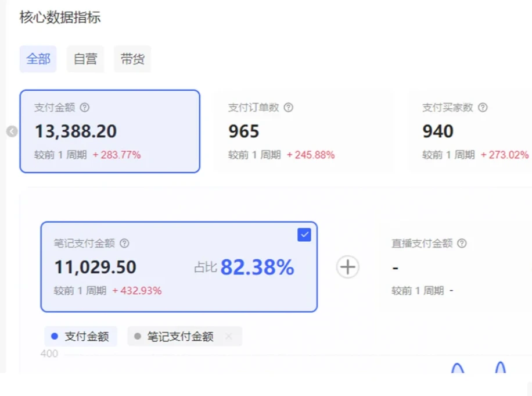Open help tooltip for 支付订单数 metric

(287, 108)
